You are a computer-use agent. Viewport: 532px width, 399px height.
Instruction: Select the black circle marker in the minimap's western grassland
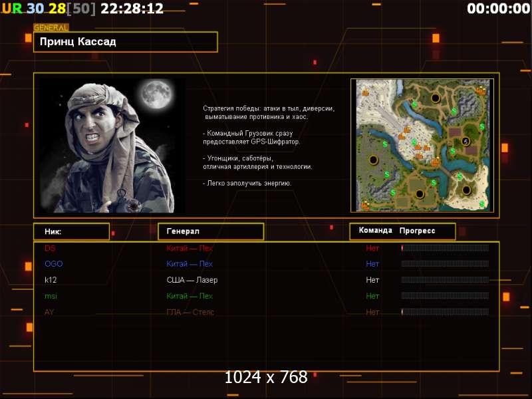click(373, 160)
